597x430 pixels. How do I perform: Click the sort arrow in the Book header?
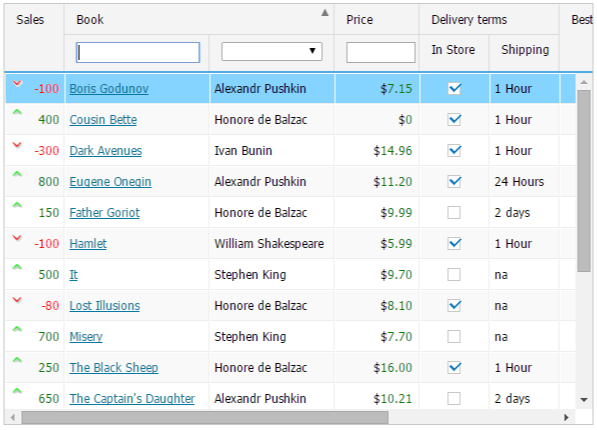tap(324, 13)
